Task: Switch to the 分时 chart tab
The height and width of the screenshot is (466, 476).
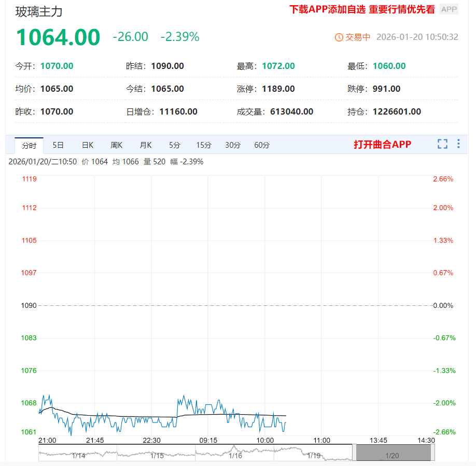Action: point(29,145)
